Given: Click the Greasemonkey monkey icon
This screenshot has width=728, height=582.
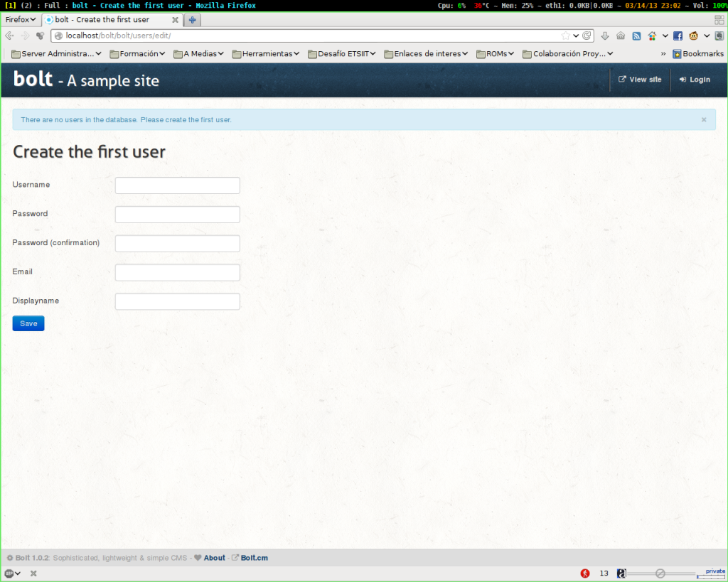Looking at the screenshot, I should 694,36.
